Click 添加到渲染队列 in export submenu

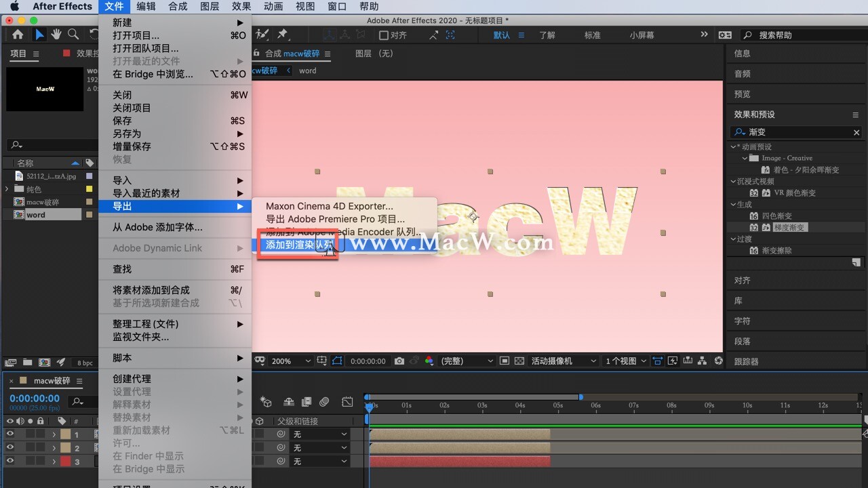(x=299, y=245)
